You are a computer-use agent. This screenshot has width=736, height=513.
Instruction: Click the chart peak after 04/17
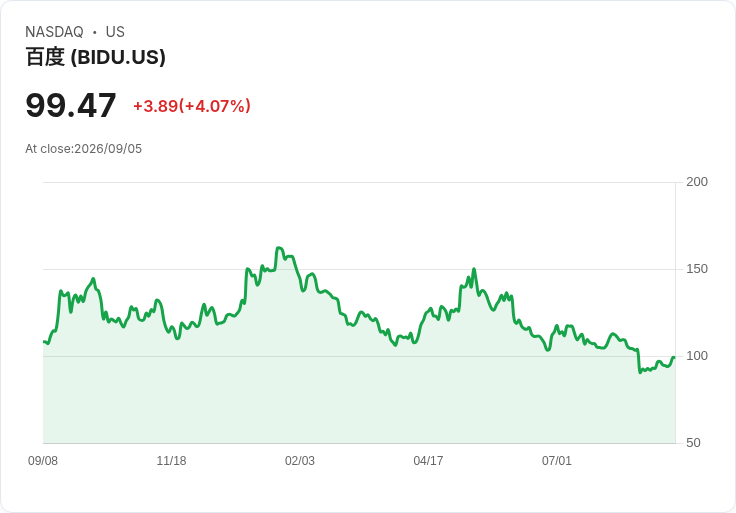474,269
